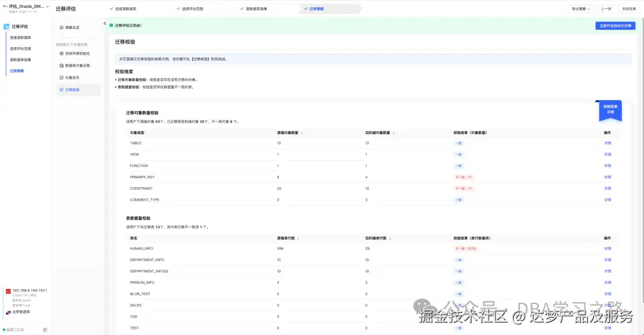
Task: Click the 对象改写 step icon
Action: point(61,77)
